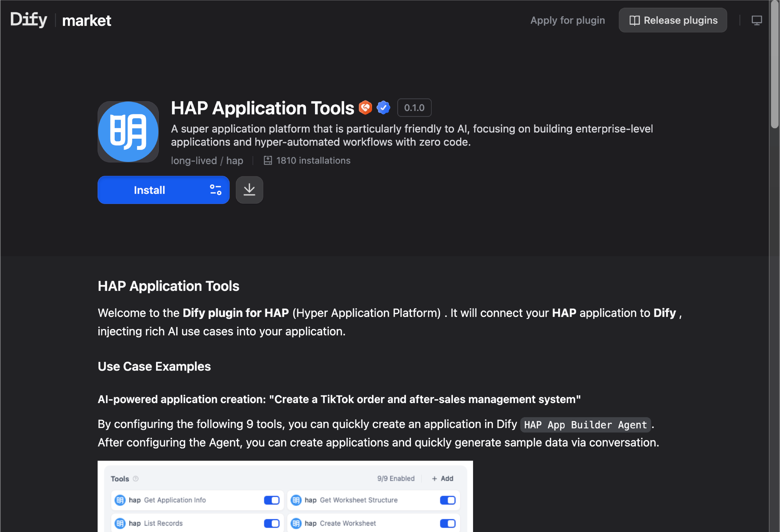Click the blue verified checkmark badge
The width and height of the screenshot is (780, 532).
coord(383,108)
